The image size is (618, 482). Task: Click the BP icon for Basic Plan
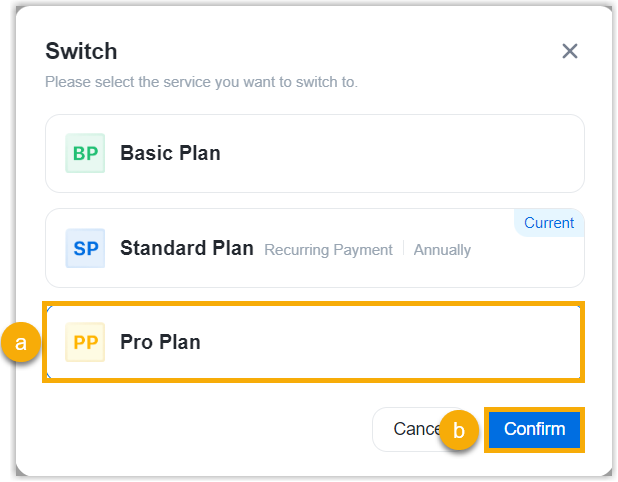[85, 154]
